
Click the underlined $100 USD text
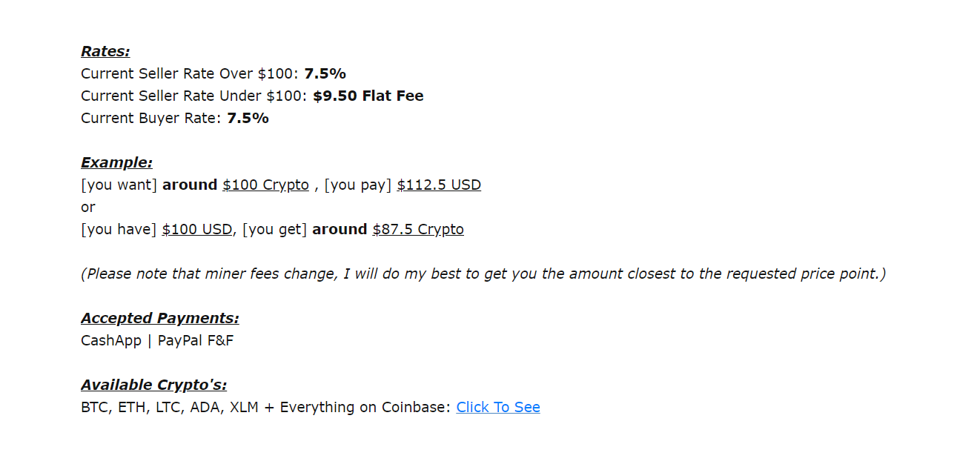[x=197, y=229]
